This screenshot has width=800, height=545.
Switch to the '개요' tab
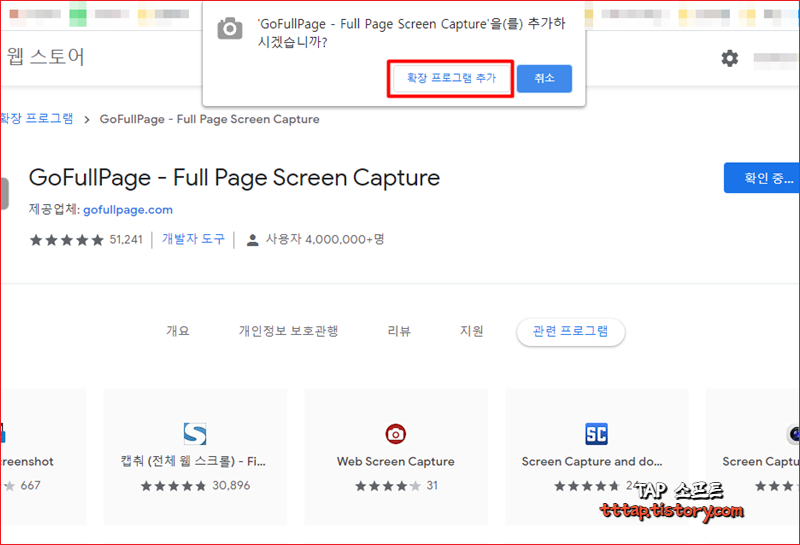pyautogui.click(x=178, y=331)
